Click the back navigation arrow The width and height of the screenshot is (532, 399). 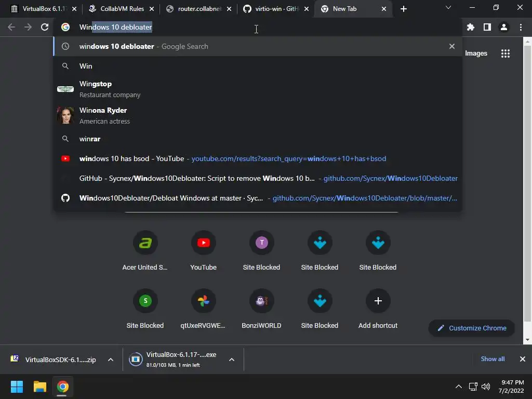(11, 27)
